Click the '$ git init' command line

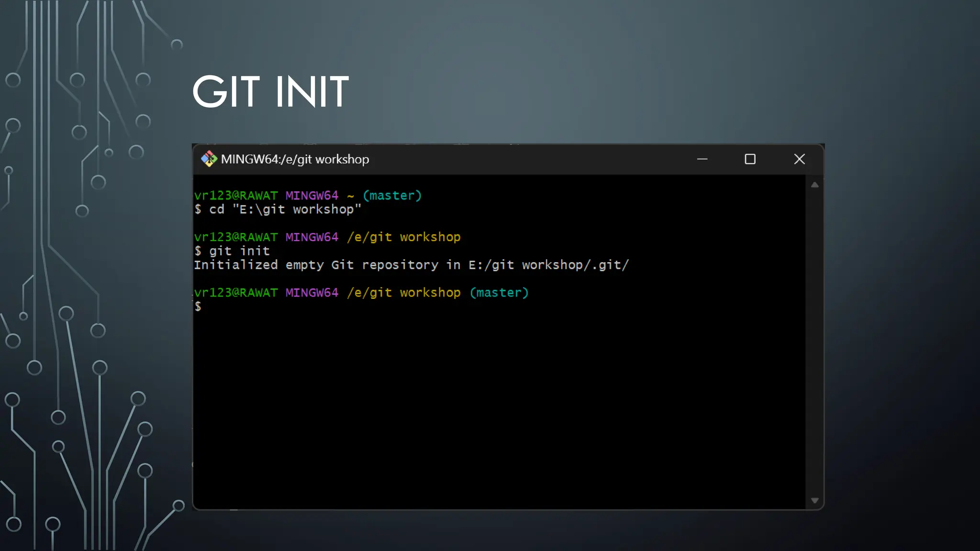[x=232, y=251]
